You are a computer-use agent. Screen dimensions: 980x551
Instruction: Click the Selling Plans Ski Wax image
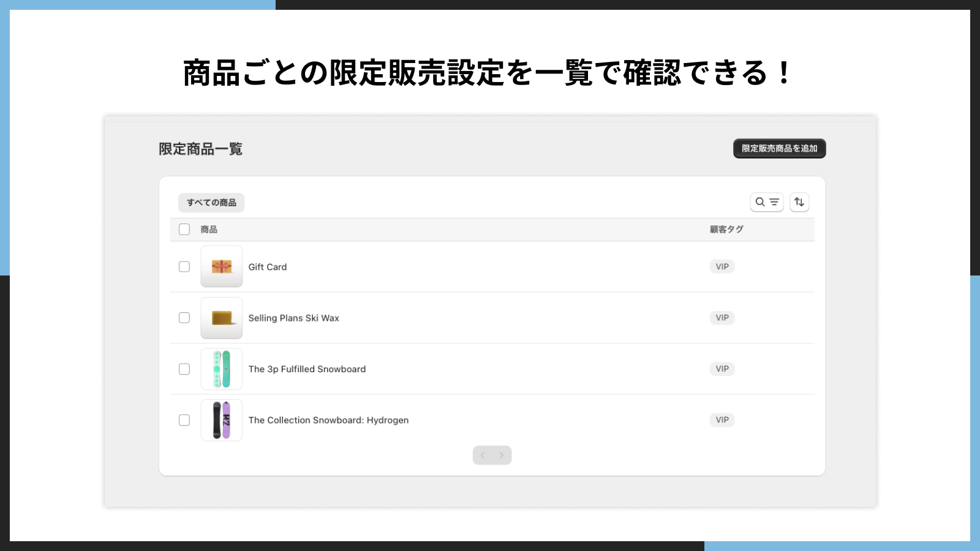pos(221,318)
